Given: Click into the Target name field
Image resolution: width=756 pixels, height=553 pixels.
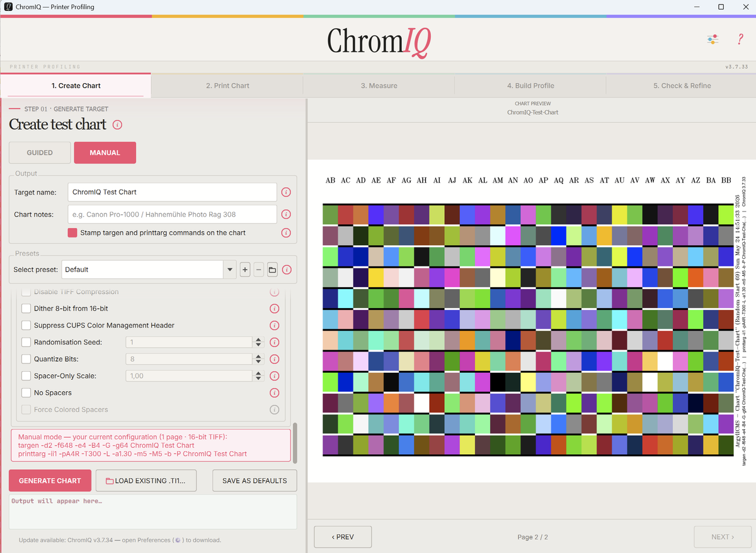Looking at the screenshot, I should point(172,192).
